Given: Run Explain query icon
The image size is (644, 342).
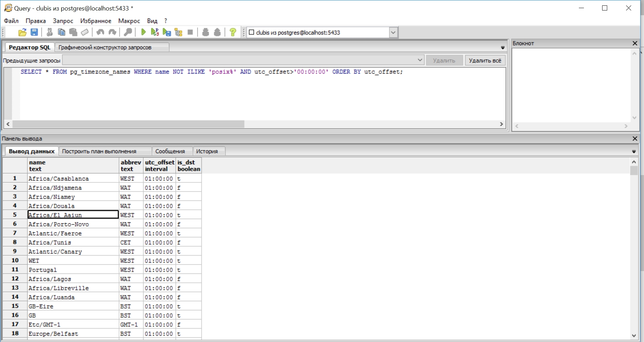Looking at the screenshot, I should (x=179, y=32).
